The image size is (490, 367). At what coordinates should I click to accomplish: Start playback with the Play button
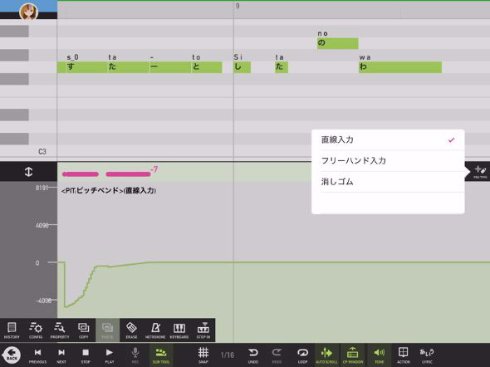tap(109, 355)
